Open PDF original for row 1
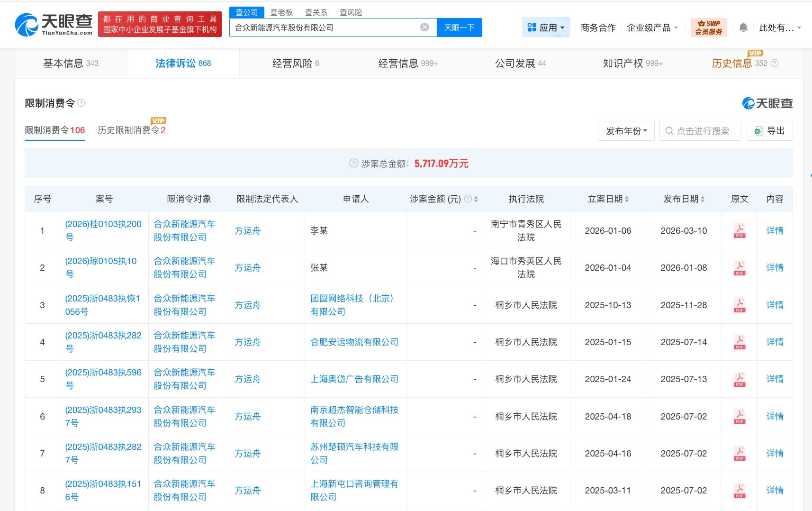The image size is (812, 511). click(739, 231)
